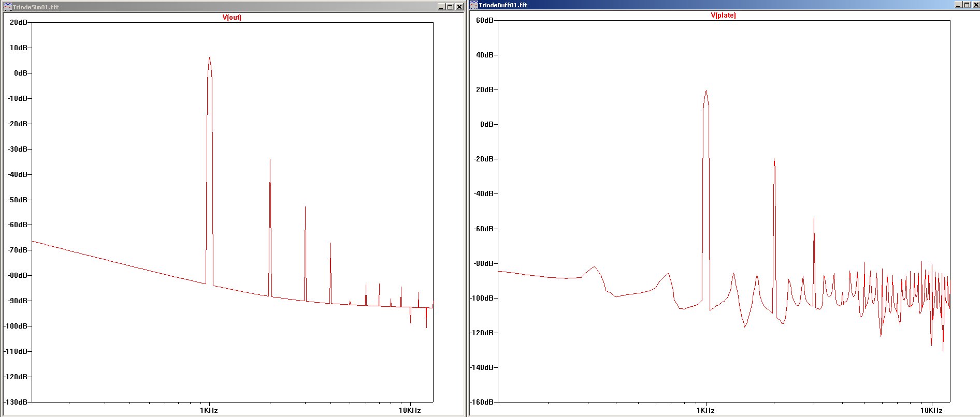
Task: Click -90dB on the V(out) vertical axis
Action: pos(18,301)
